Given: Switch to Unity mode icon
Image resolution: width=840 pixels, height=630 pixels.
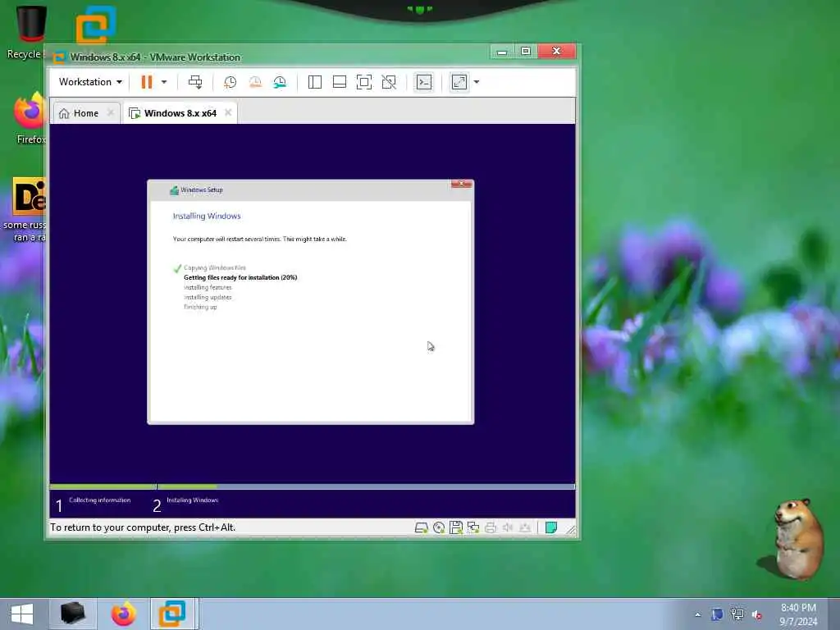Looking at the screenshot, I should [x=389, y=82].
